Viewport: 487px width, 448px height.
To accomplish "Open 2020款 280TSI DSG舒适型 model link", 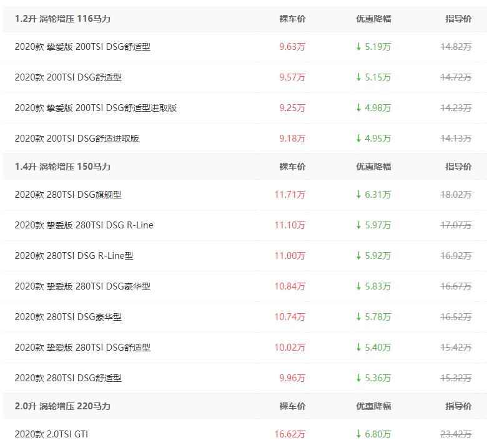I will [x=68, y=378].
